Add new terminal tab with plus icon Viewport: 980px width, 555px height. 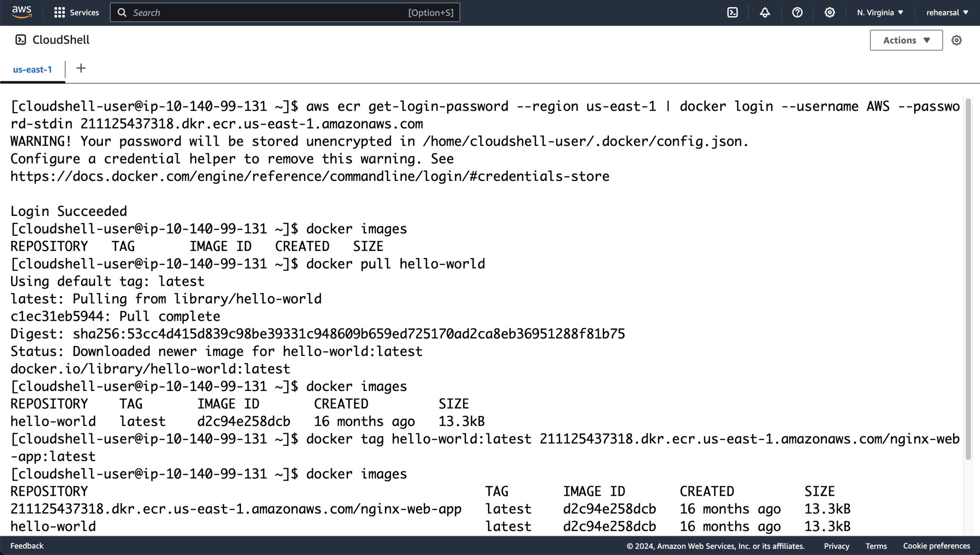coord(81,68)
